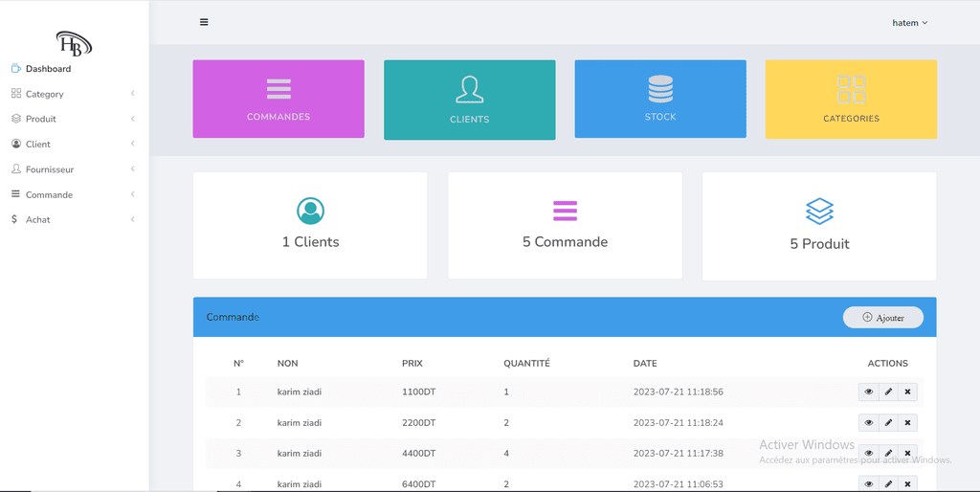Expand the Commande submenu chevron

tap(132, 193)
